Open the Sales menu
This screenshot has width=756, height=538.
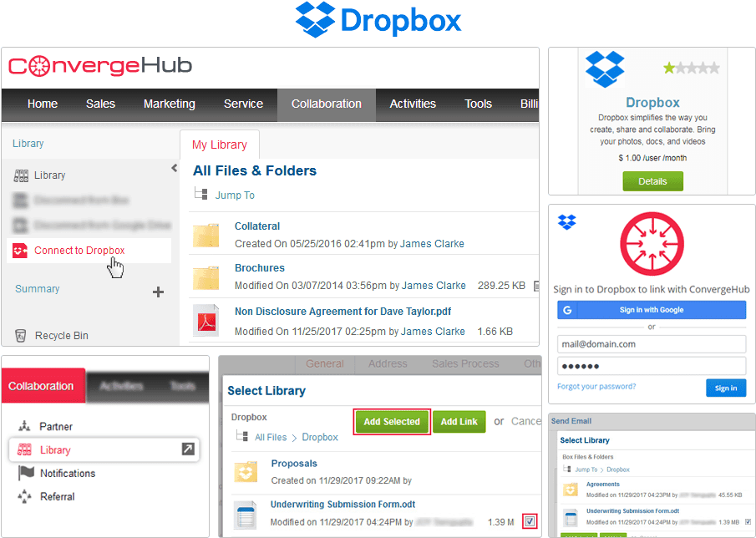[x=100, y=104]
